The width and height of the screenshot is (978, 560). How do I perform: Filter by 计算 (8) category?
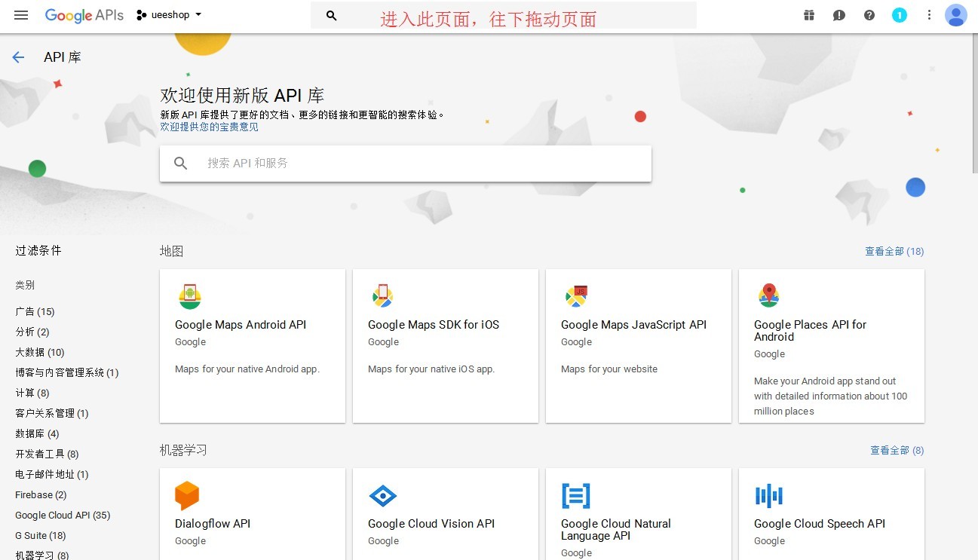pyautogui.click(x=32, y=393)
